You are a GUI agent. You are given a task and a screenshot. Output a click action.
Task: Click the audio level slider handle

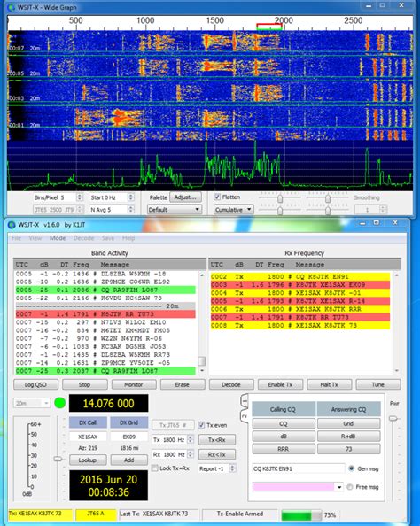pos(58,459)
